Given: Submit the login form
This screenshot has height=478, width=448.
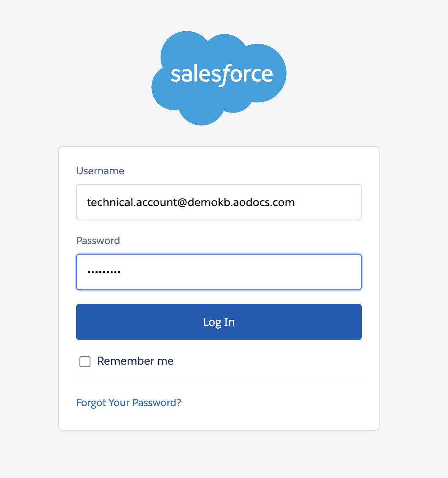Looking at the screenshot, I should (x=219, y=322).
